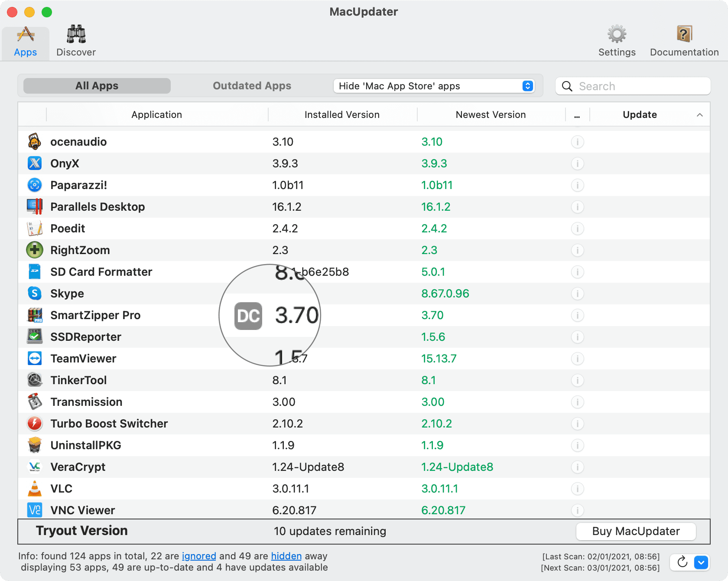The width and height of the screenshot is (728, 581).
Task: Click the Poedit app icon
Action: [35, 228]
